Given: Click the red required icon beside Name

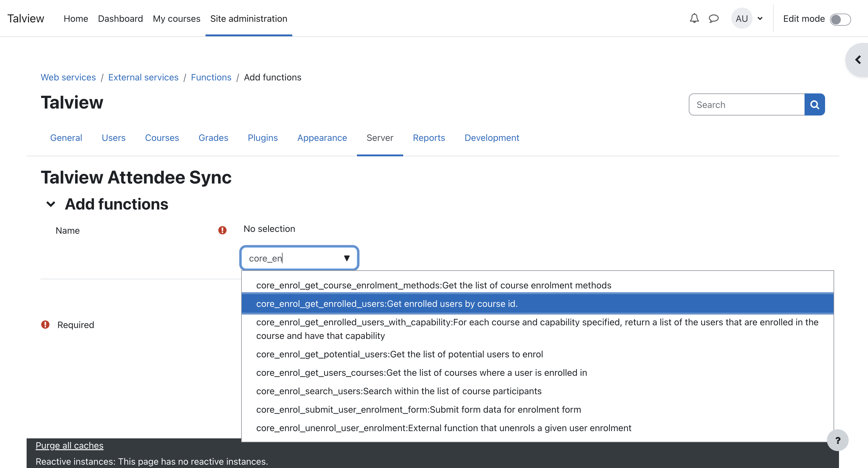Looking at the screenshot, I should click(222, 230).
